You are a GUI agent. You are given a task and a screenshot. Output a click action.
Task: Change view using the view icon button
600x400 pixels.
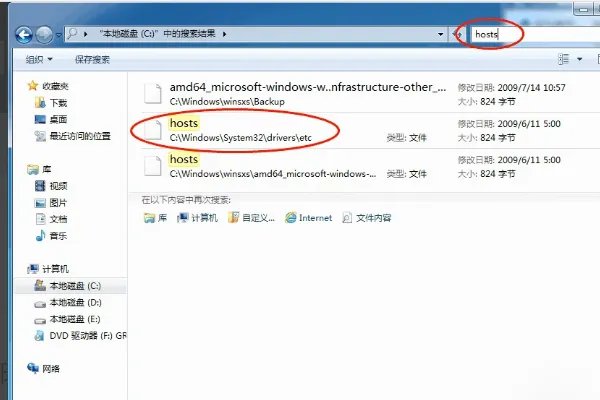tap(564, 59)
